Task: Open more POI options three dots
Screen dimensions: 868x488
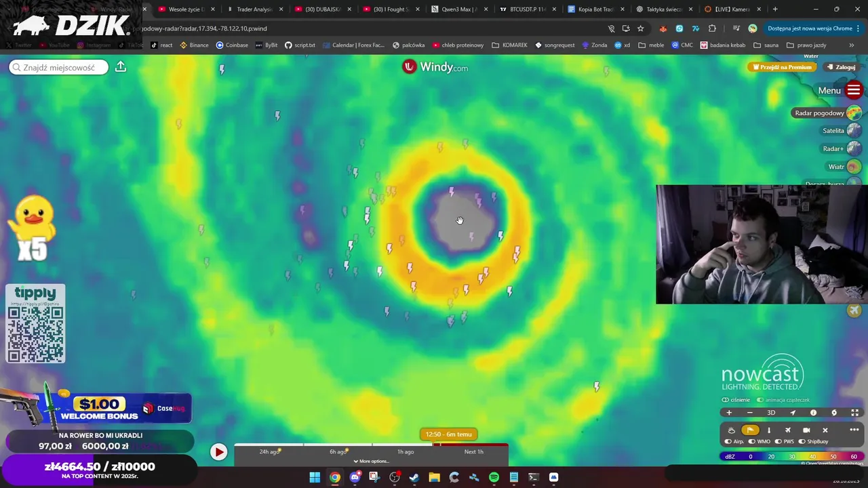Action: point(854,430)
